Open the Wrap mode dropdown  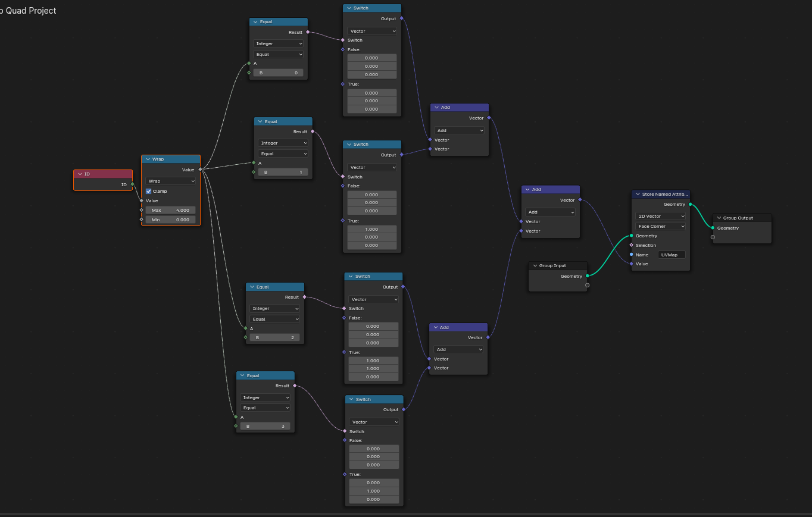pyautogui.click(x=171, y=181)
